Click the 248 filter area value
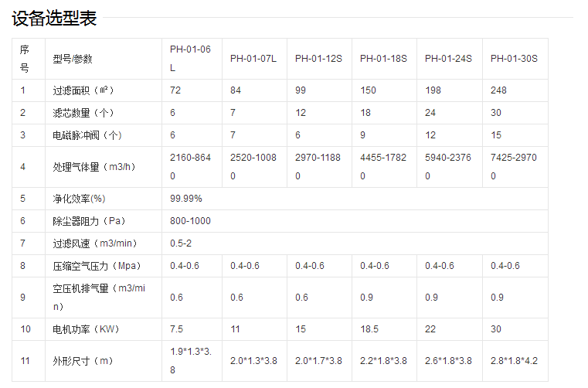588x388 pixels. (498, 90)
